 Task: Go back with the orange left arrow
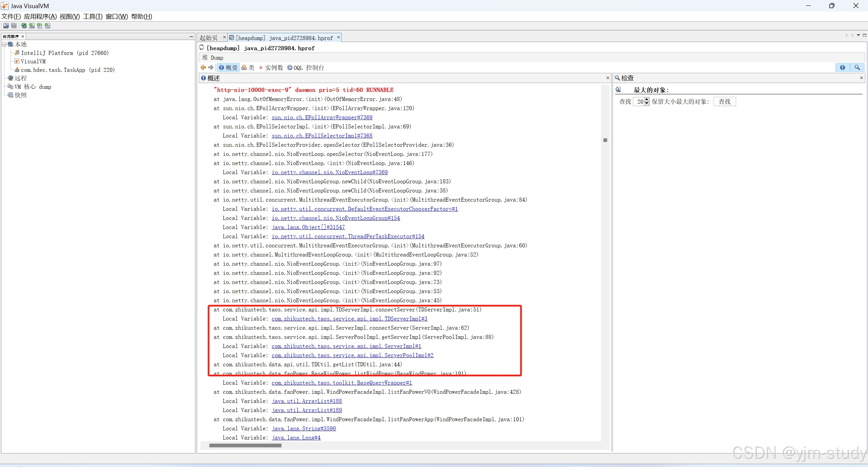203,67
